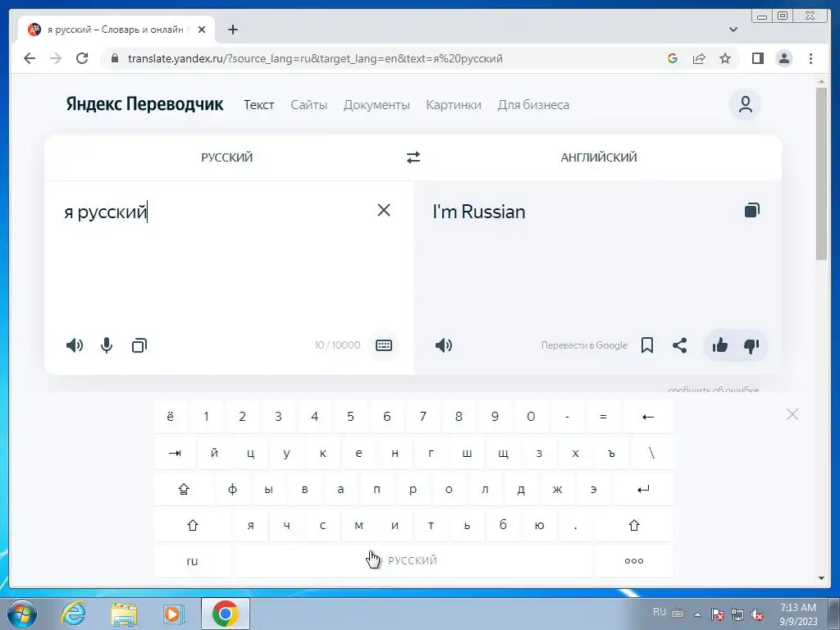Open the user account profile icon

(745, 104)
